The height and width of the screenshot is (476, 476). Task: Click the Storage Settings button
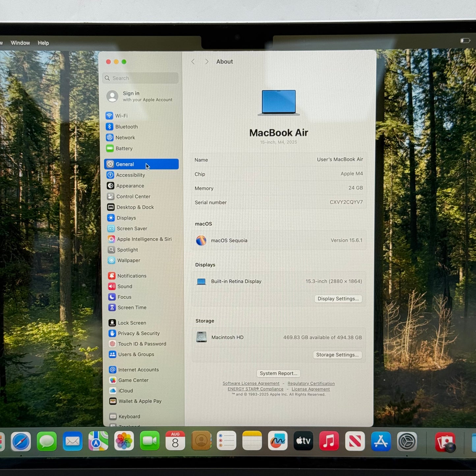coord(337,355)
